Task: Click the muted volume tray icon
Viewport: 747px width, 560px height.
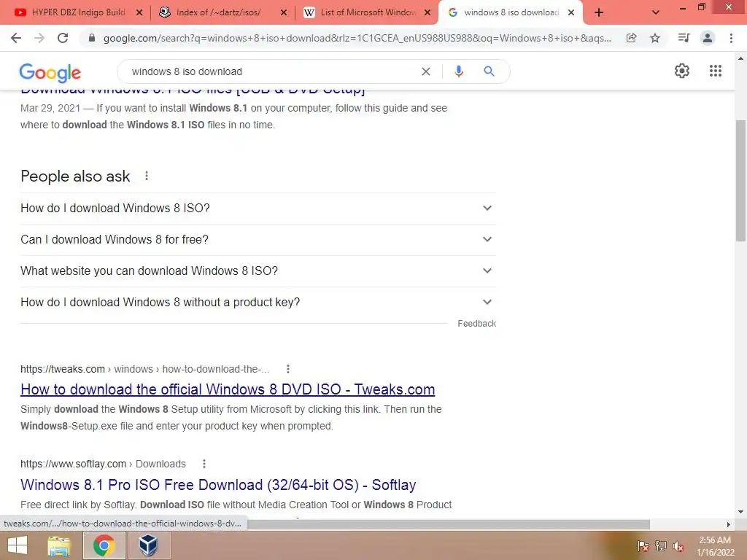Action: click(x=678, y=545)
